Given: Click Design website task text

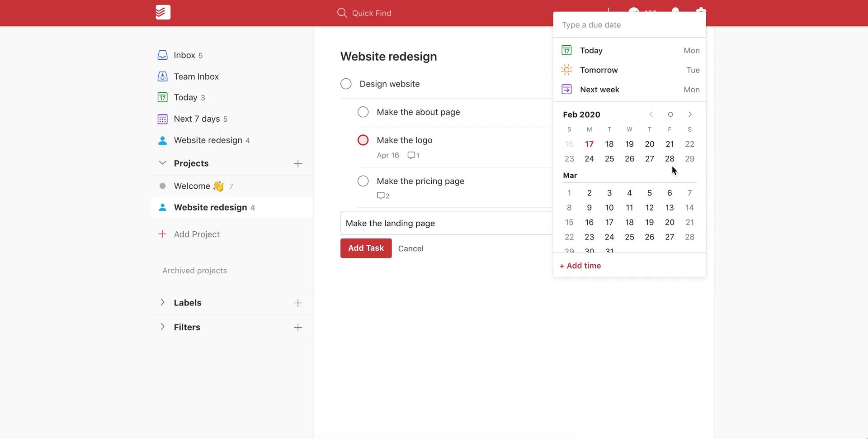Looking at the screenshot, I should [389, 84].
